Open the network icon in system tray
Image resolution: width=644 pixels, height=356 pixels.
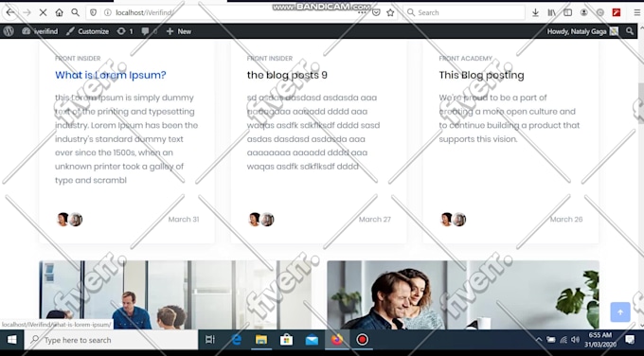(563, 340)
